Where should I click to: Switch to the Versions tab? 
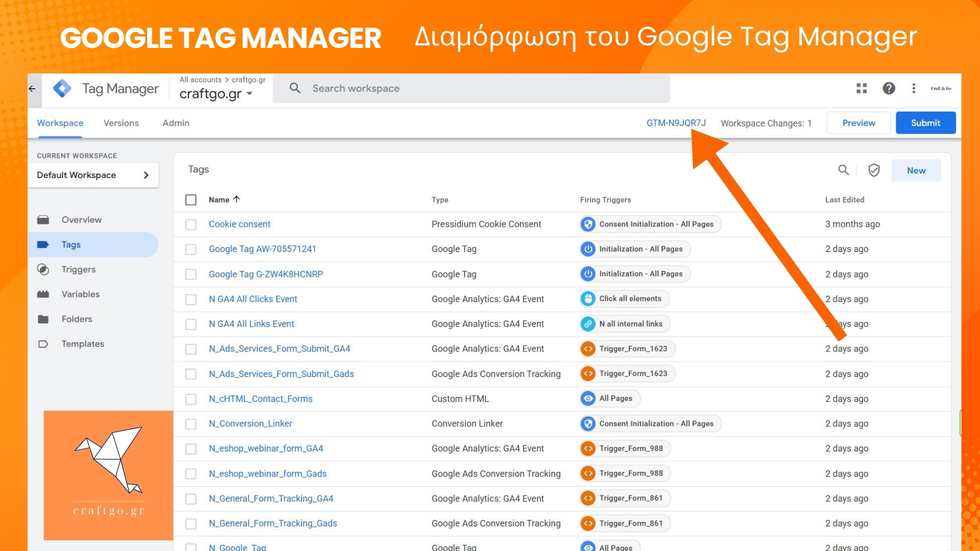click(x=121, y=123)
